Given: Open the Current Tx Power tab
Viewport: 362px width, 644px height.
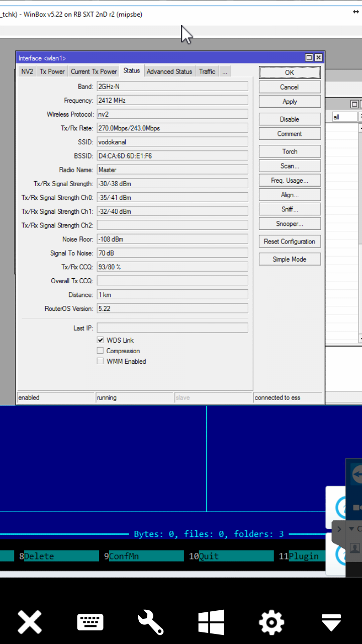Looking at the screenshot, I should [x=94, y=71].
